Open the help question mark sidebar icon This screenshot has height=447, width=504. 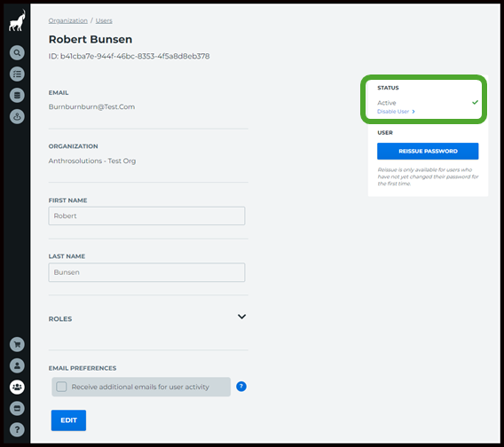coord(17,429)
